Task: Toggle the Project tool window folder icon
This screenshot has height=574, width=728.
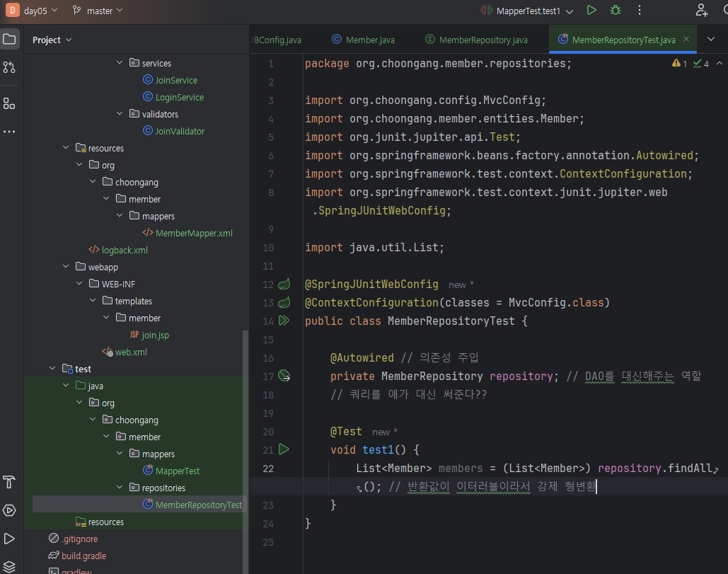Action: coord(9,39)
